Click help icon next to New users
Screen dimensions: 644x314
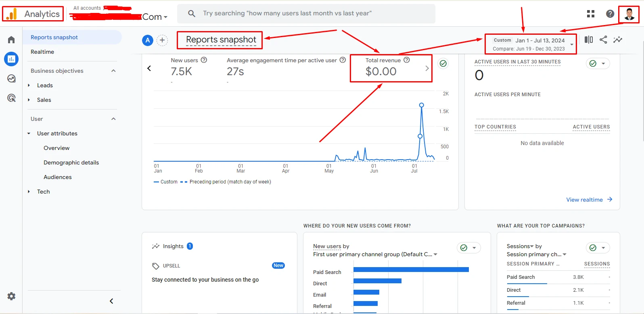click(204, 60)
